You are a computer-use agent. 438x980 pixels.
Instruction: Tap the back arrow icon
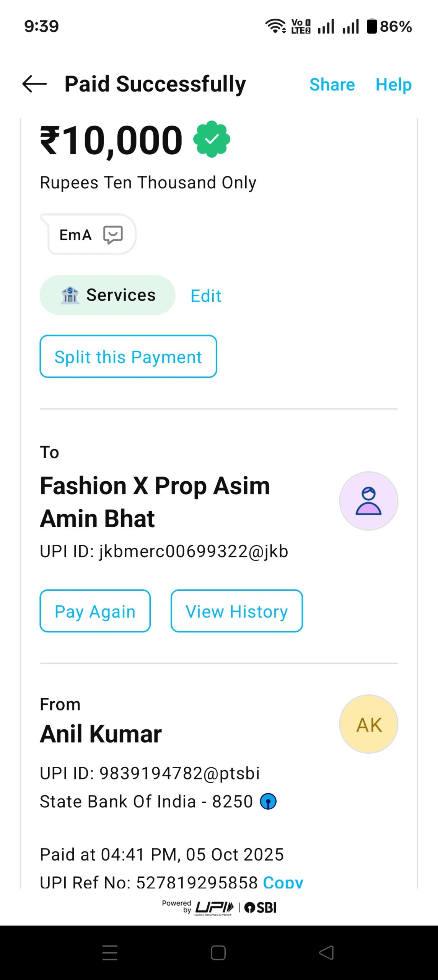pyautogui.click(x=34, y=84)
